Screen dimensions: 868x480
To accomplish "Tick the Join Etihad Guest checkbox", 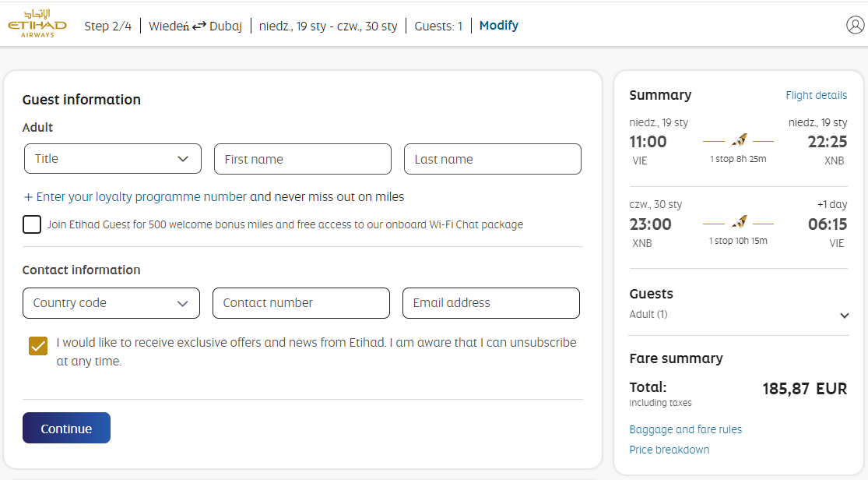I will (32, 224).
